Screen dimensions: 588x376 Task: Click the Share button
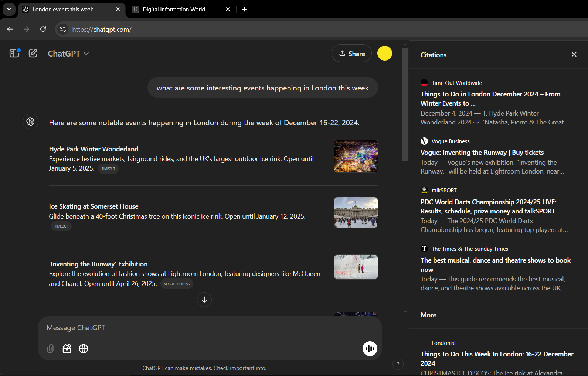coord(351,54)
